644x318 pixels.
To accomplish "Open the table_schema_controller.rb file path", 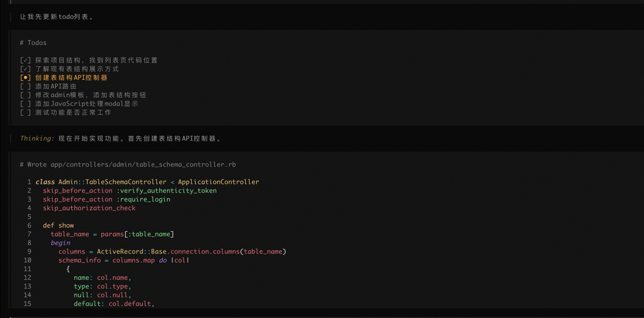I will pos(143,165).
